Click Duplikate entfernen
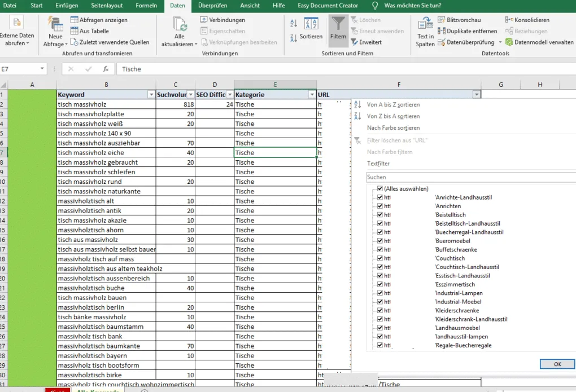 [x=467, y=31]
